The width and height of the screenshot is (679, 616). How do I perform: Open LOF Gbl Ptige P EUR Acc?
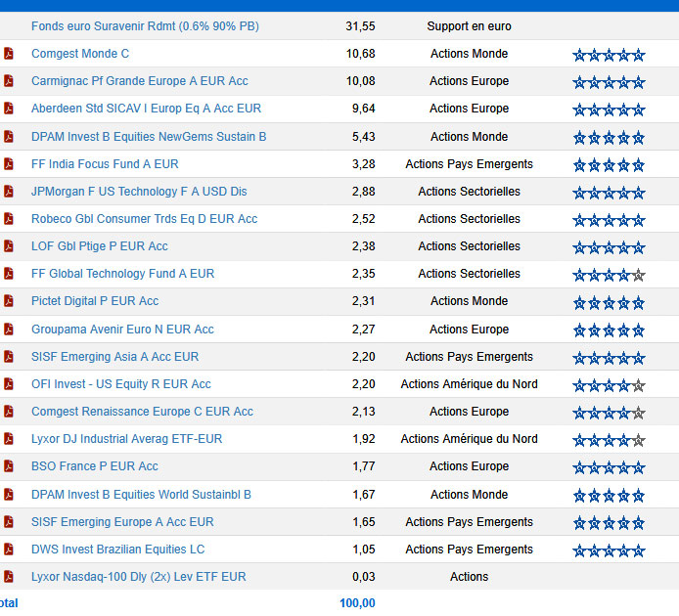(x=99, y=245)
